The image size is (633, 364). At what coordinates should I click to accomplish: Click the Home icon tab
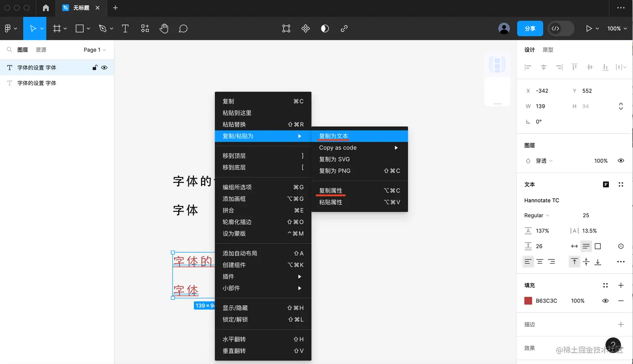click(46, 8)
